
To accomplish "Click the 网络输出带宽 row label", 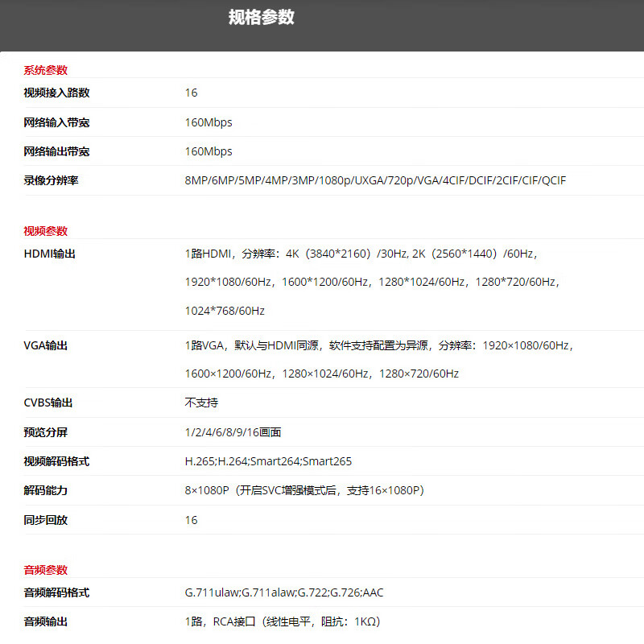I will [56, 151].
